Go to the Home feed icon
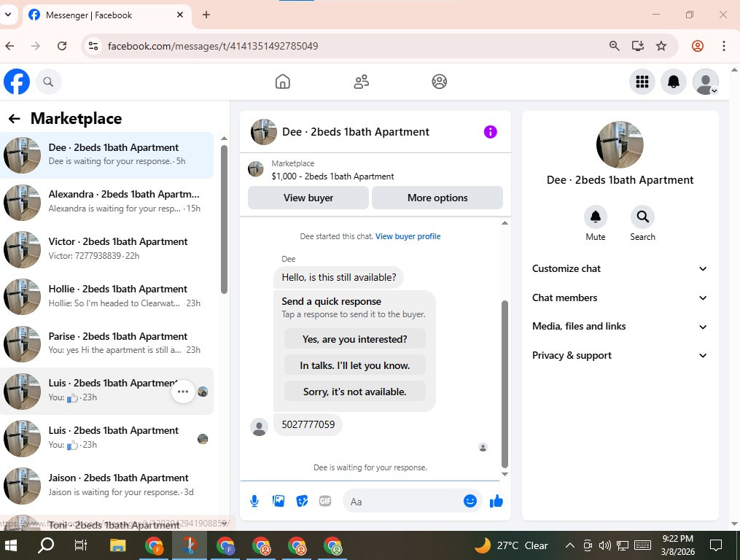Screen dimensions: 740x560 283,82
